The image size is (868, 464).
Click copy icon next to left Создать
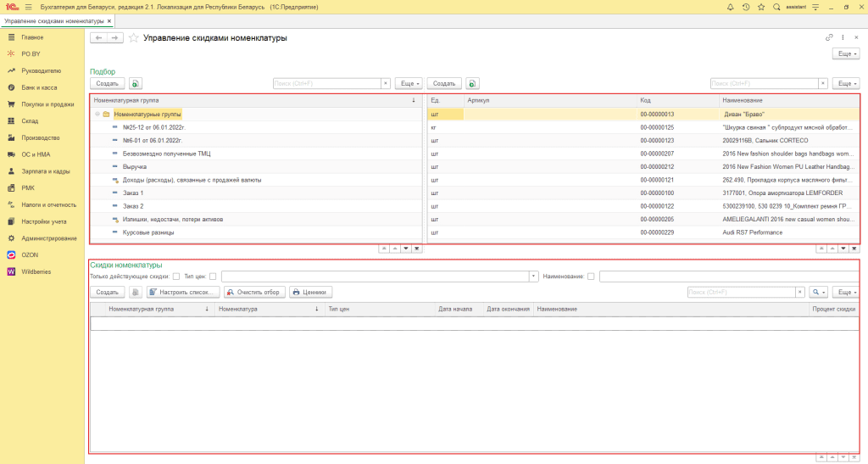pyautogui.click(x=136, y=84)
